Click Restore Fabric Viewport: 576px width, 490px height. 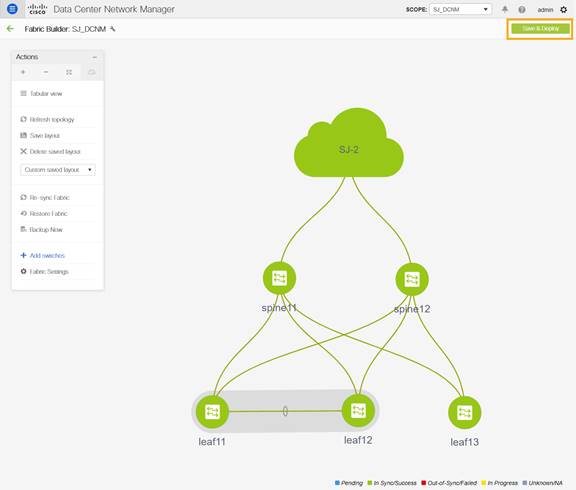(44, 213)
